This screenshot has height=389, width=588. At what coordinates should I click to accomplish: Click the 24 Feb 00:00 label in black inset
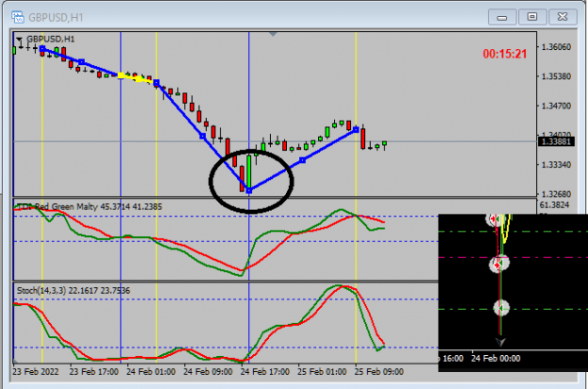pos(496,359)
